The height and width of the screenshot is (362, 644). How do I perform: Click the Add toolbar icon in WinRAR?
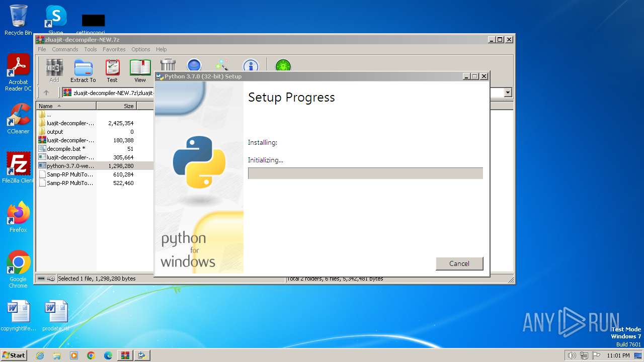coord(54,70)
